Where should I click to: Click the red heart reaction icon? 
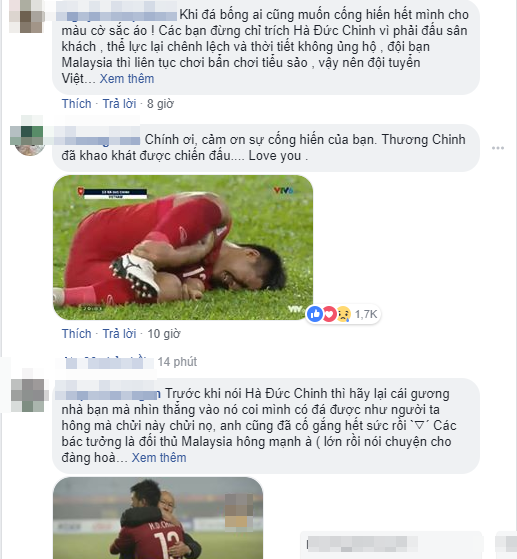click(x=329, y=314)
